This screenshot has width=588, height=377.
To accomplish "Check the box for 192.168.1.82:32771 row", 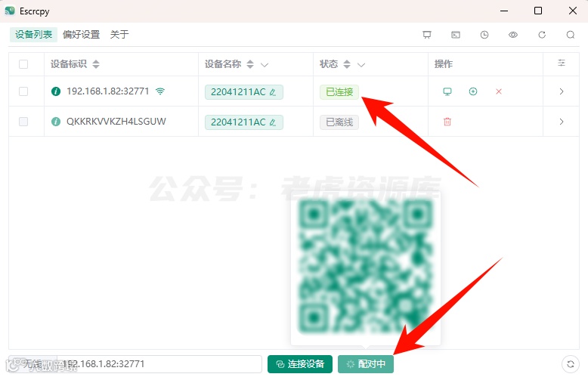I will [x=23, y=91].
